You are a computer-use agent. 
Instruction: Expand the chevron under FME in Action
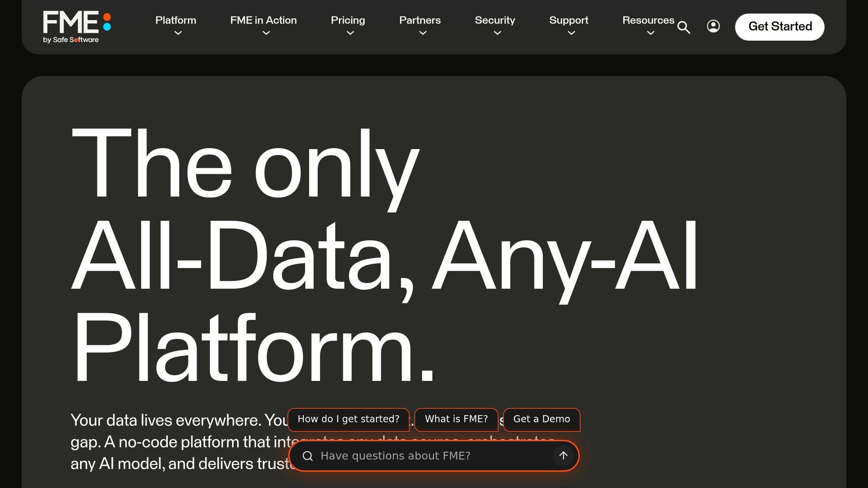[x=266, y=33]
